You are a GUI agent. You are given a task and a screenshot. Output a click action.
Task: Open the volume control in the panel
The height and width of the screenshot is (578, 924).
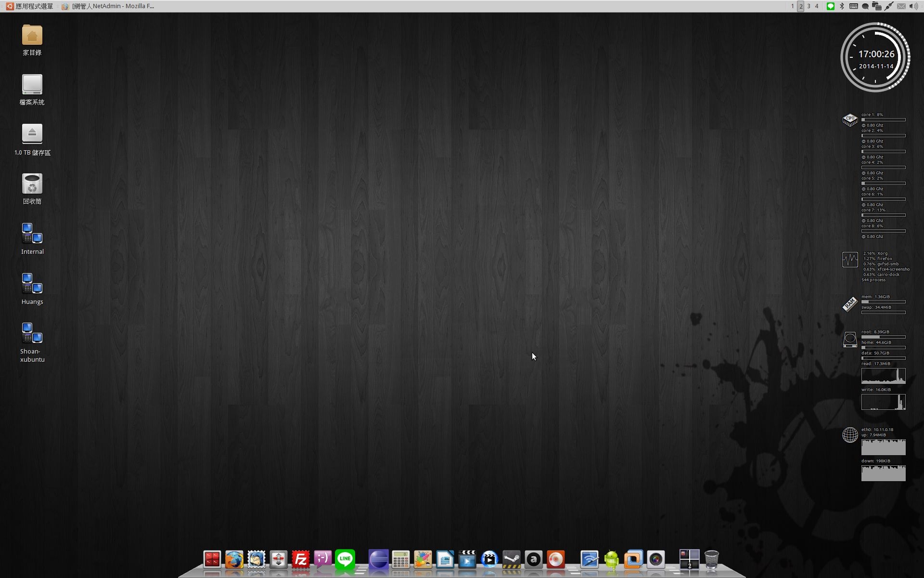(913, 6)
